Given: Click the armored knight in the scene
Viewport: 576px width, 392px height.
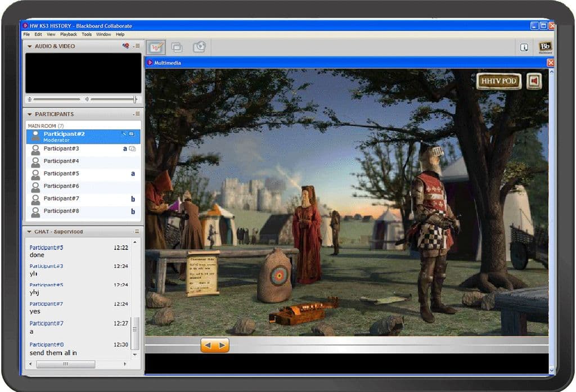Looking at the screenshot, I should [x=433, y=232].
